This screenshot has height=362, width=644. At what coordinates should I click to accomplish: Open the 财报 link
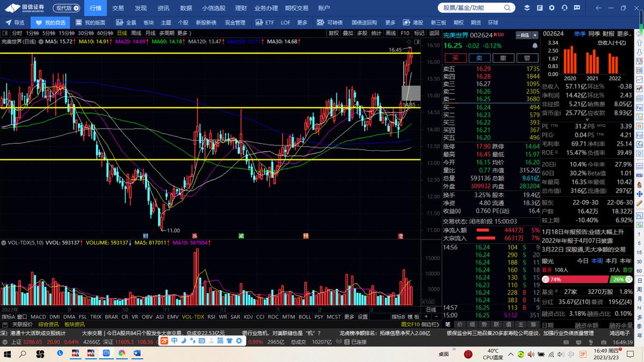[x=608, y=34]
